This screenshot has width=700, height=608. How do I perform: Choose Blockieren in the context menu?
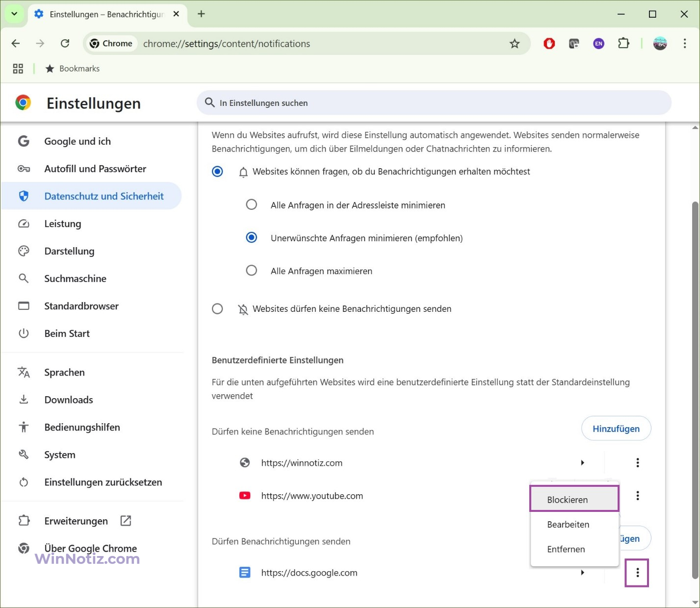[574, 499]
